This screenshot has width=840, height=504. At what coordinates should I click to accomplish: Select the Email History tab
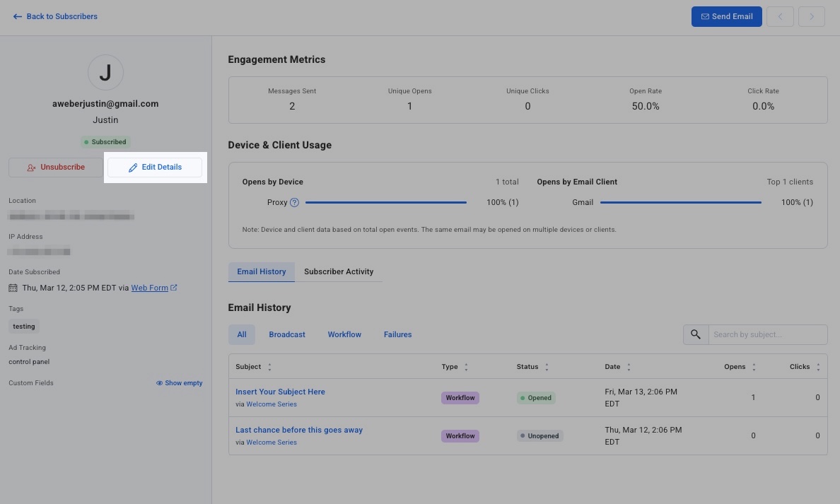click(262, 271)
